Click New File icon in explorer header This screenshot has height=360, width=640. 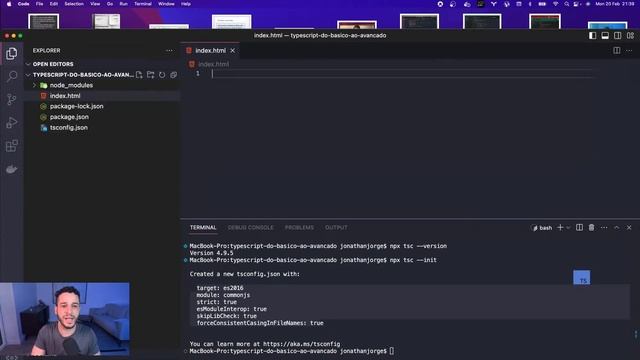click(139, 75)
